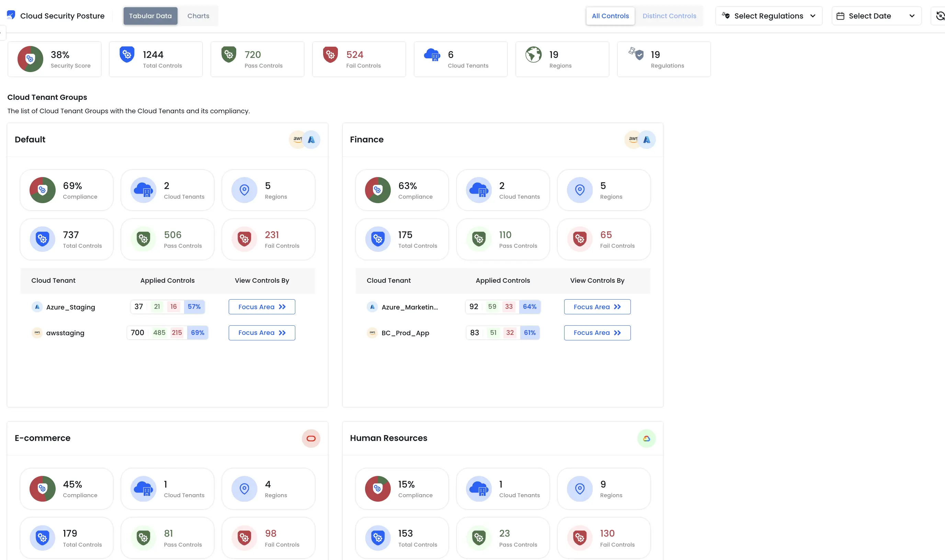Click the AWS icon beside awsstaging tenant

tap(37, 332)
